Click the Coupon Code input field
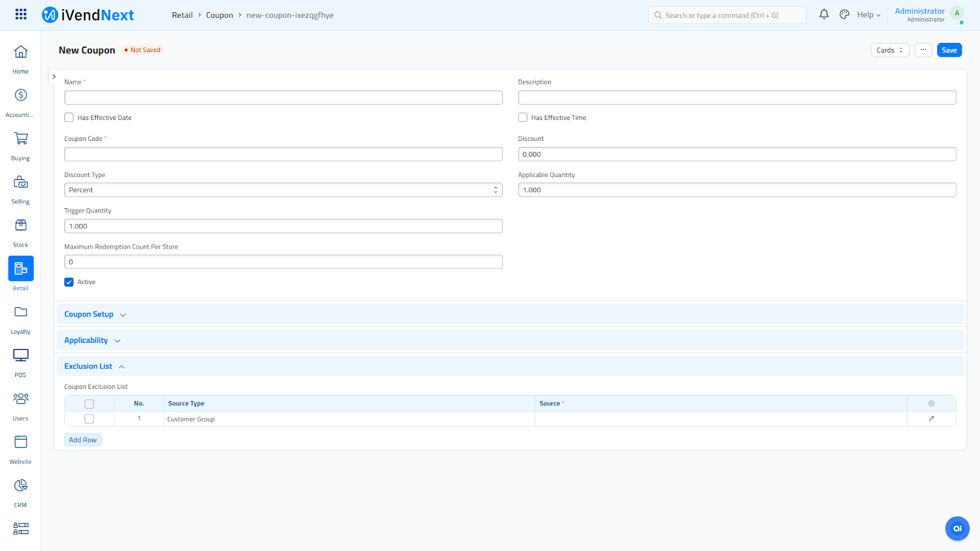Screen dimensions: 980x551 point(283,154)
